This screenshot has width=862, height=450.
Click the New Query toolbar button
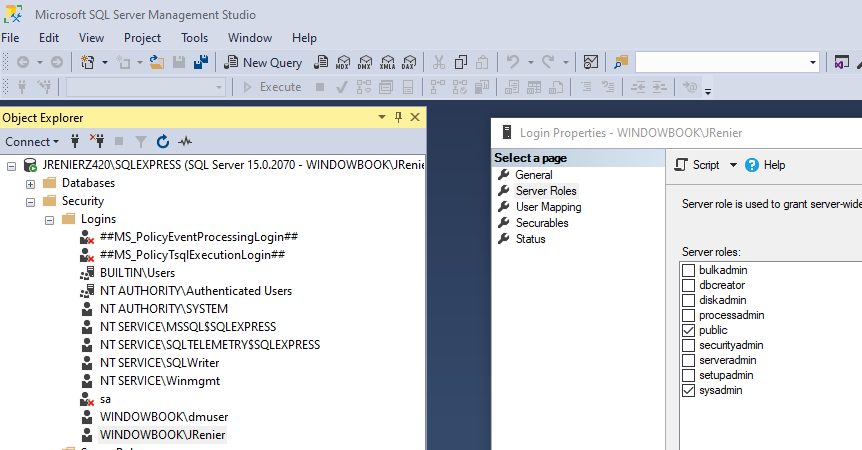[x=263, y=63]
